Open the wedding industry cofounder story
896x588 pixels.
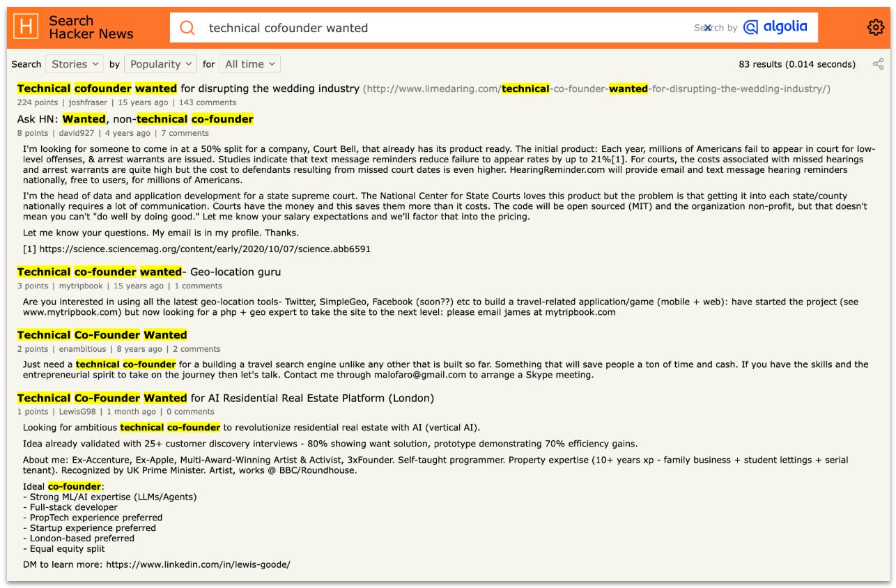point(188,88)
